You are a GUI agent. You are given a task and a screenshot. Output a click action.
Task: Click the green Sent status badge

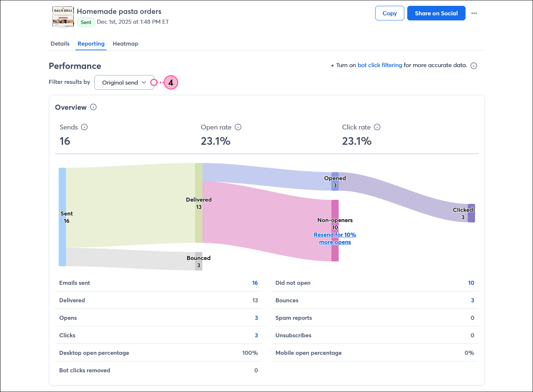(x=86, y=22)
